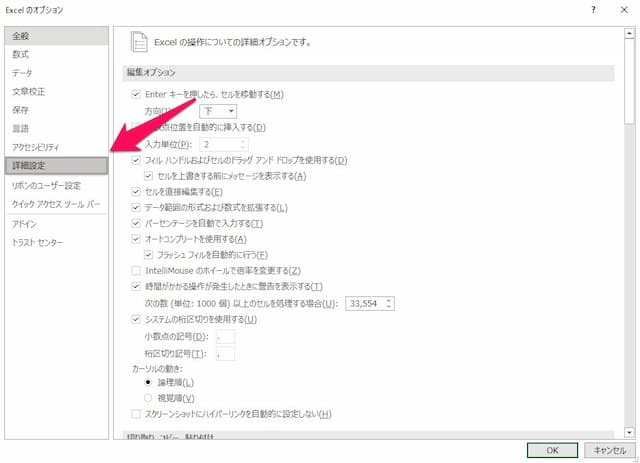The image size is (640, 463).
Task: Click the キャンセル button
Action: click(609, 450)
